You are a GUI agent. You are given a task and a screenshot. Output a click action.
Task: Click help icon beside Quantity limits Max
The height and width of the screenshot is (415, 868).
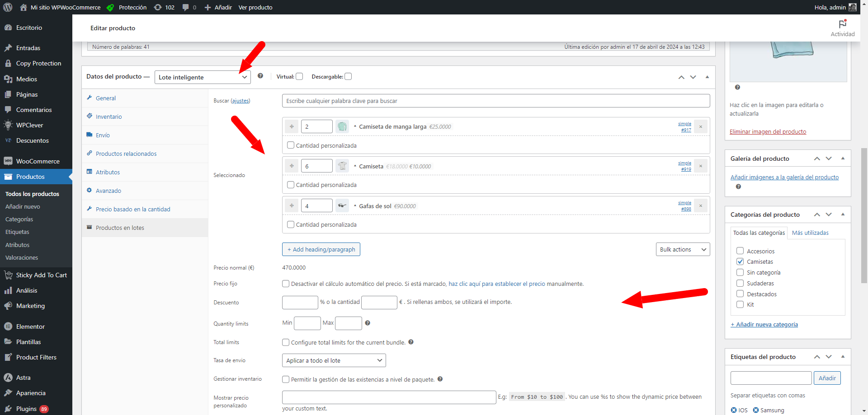point(368,323)
